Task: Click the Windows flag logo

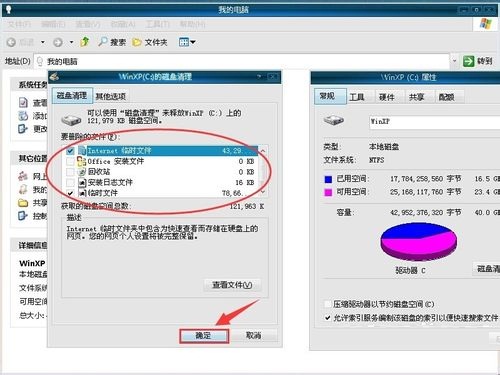Action: point(486,24)
